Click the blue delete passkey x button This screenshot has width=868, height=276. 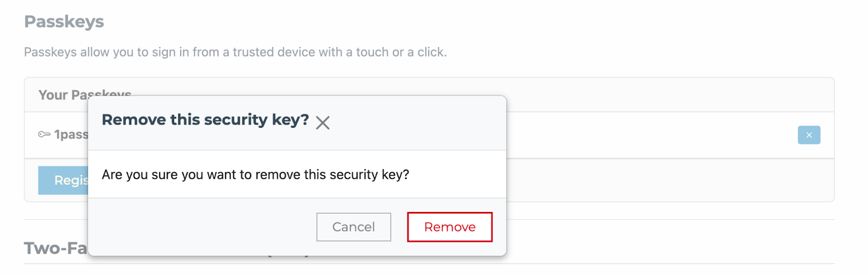tap(808, 135)
